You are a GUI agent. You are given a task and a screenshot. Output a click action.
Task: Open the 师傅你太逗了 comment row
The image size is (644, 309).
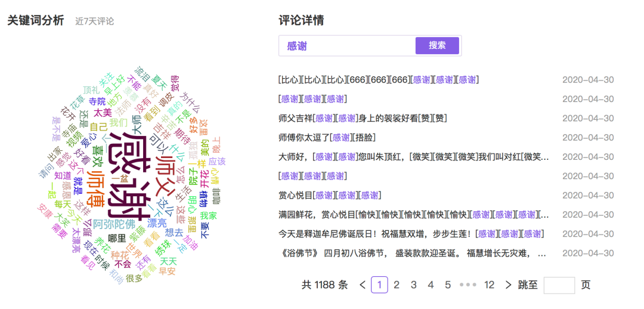tap(327, 138)
